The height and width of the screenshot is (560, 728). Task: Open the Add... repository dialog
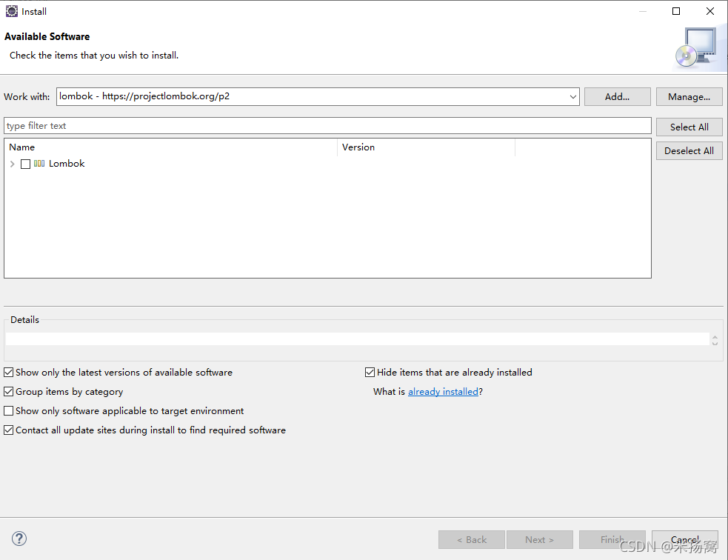click(617, 96)
